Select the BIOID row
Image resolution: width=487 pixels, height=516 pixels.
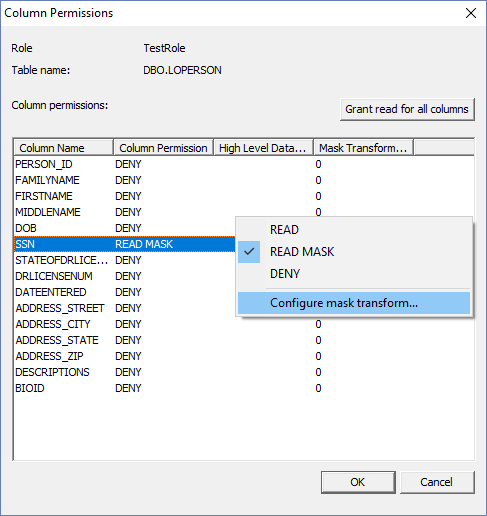pos(244,388)
